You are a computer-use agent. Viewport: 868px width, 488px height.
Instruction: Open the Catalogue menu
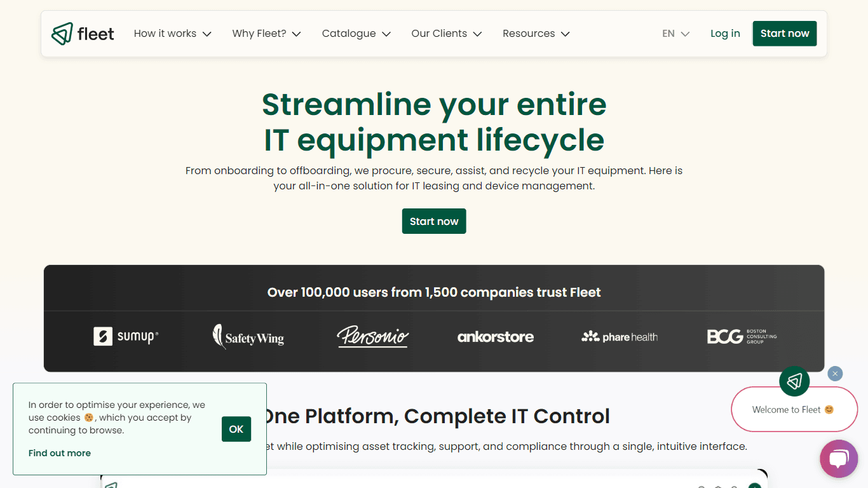(356, 34)
